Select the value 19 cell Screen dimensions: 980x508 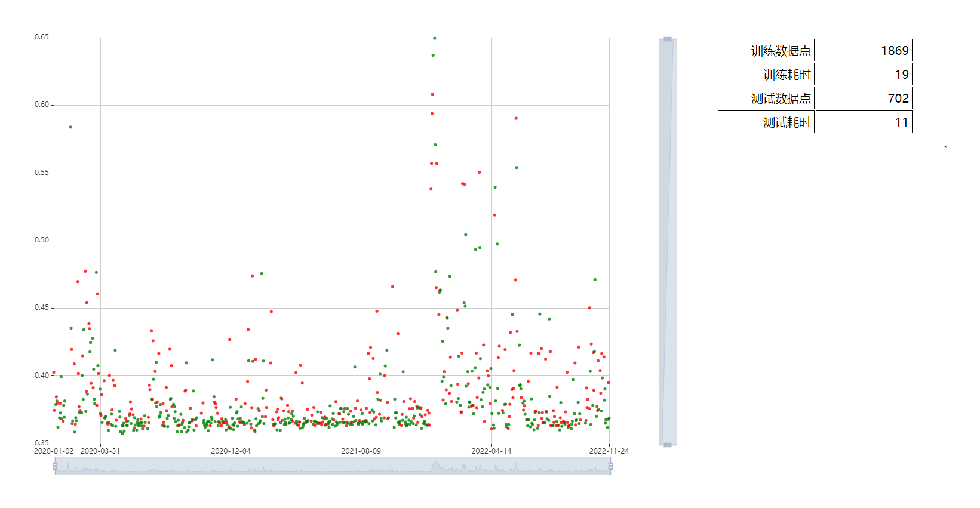click(x=864, y=75)
